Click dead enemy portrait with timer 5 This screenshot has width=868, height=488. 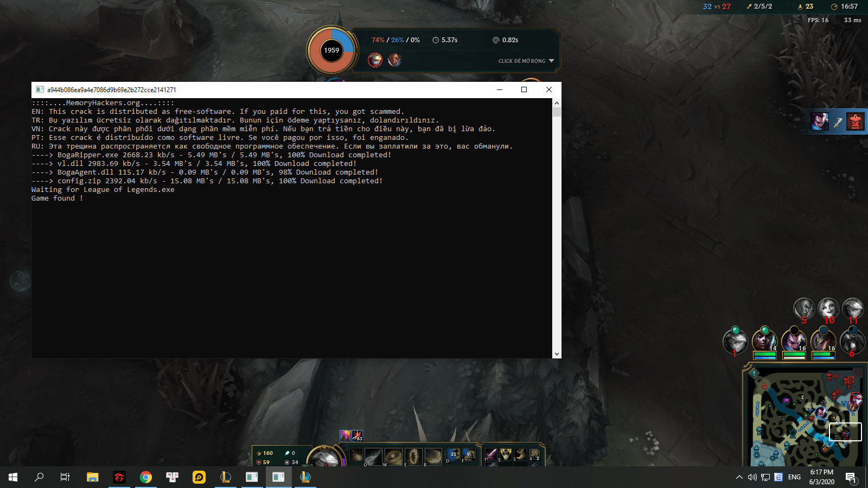804,309
